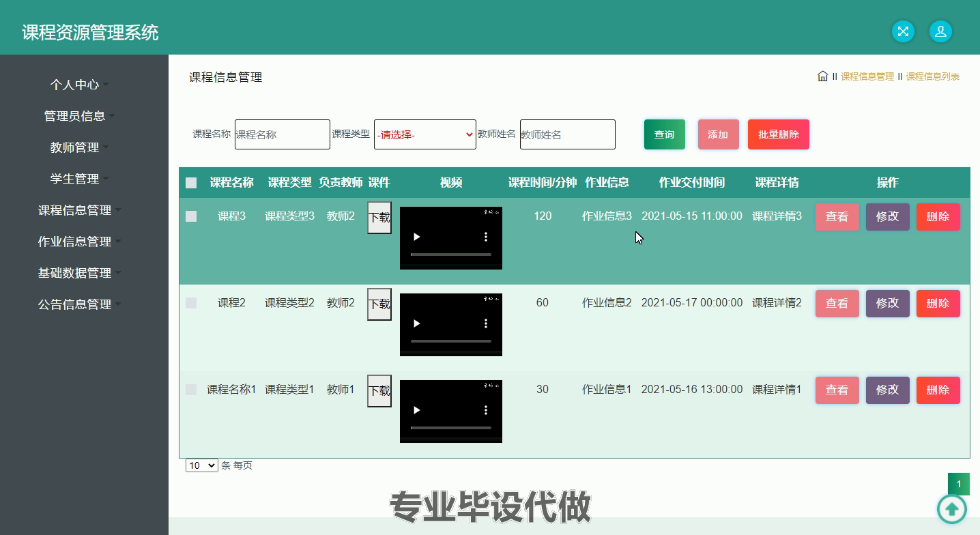Play the video in 课程3 row
This screenshot has height=535, width=980.
417,237
